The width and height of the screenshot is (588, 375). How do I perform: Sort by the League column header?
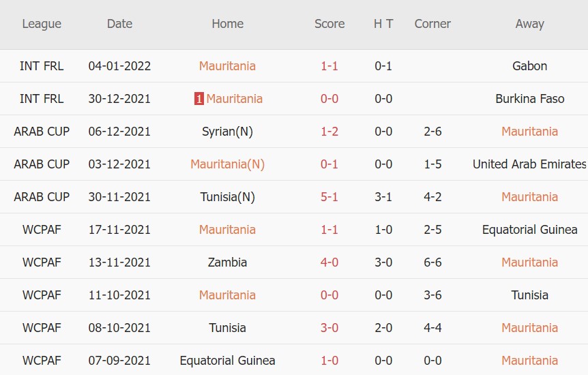pos(42,24)
